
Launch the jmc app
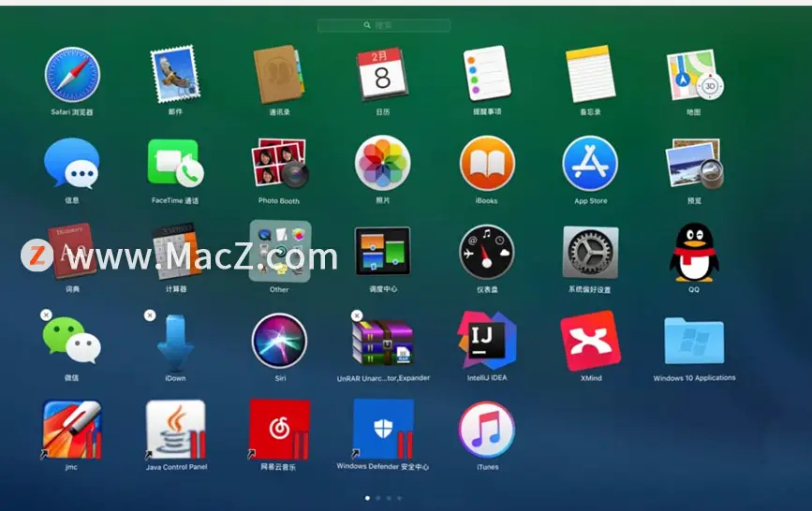pos(72,430)
